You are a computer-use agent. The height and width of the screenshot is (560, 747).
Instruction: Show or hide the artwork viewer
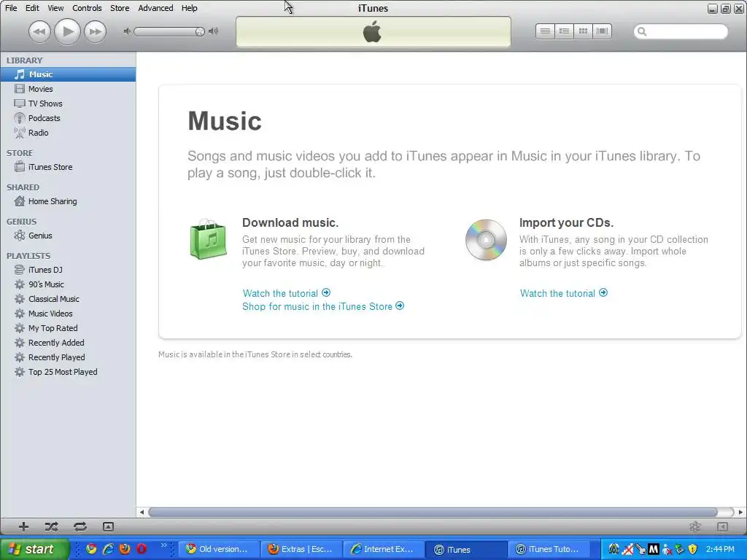pos(108,526)
